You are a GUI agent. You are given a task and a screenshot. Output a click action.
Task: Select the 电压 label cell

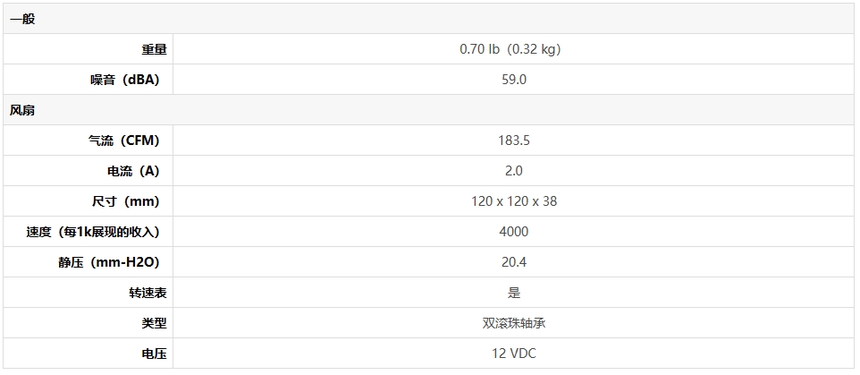(88, 353)
